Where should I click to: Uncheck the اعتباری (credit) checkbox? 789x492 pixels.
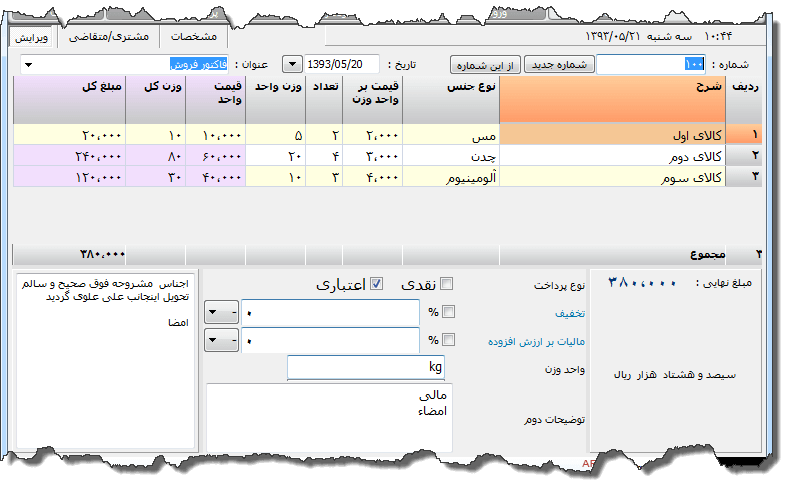(376, 284)
